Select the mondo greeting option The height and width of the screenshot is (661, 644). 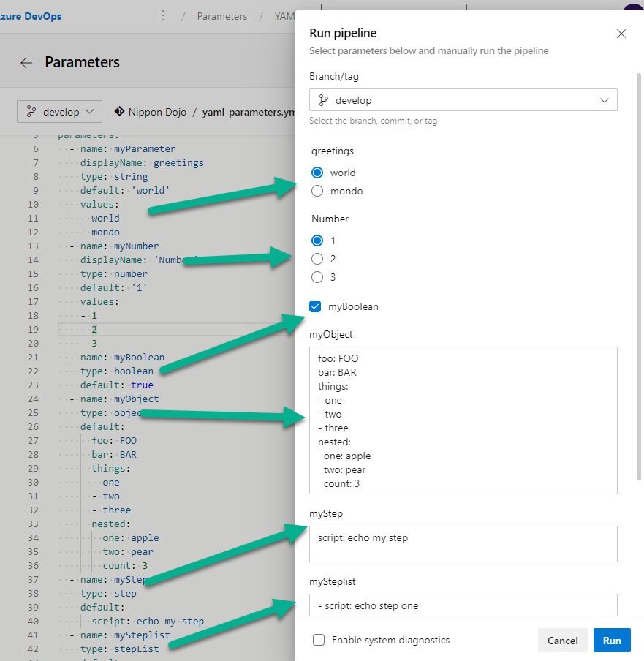pos(317,192)
